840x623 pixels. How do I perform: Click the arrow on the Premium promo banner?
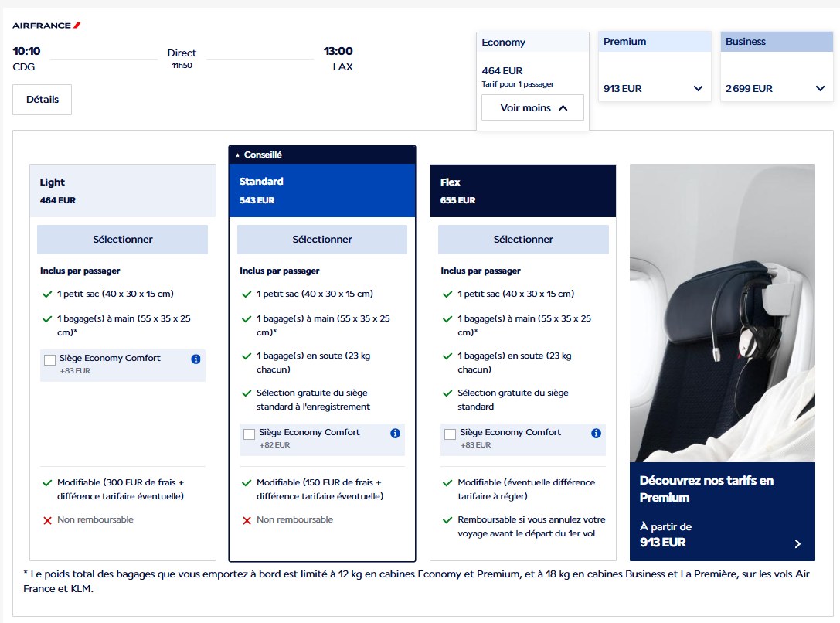point(797,543)
